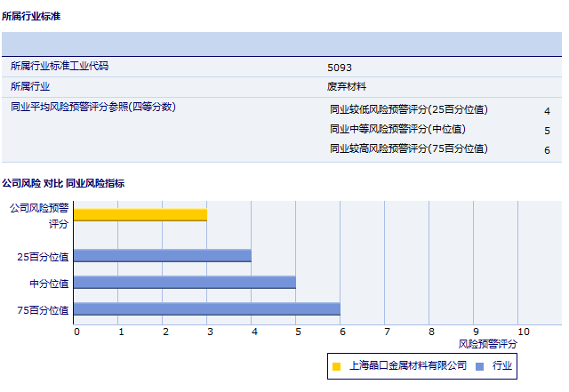Image resolution: width=569 pixels, height=392 pixels.
Task: Select the 行业 legend label
Action: [x=502, y=365]
